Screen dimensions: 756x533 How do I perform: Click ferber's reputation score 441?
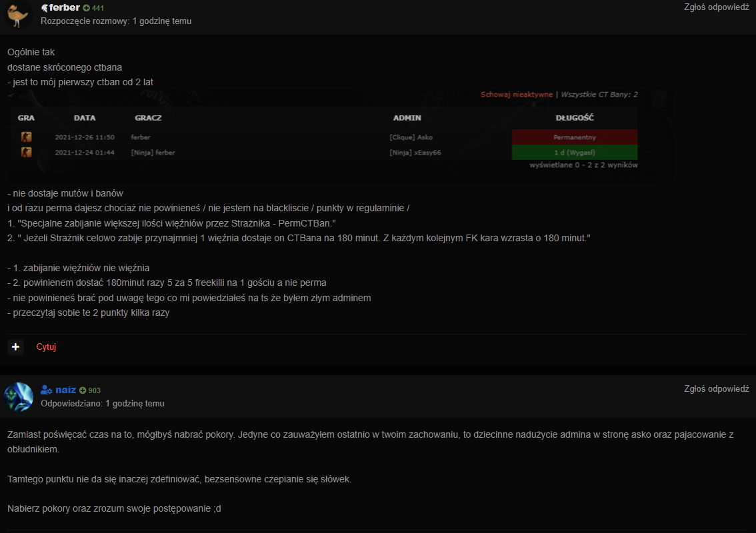[98, 8]
